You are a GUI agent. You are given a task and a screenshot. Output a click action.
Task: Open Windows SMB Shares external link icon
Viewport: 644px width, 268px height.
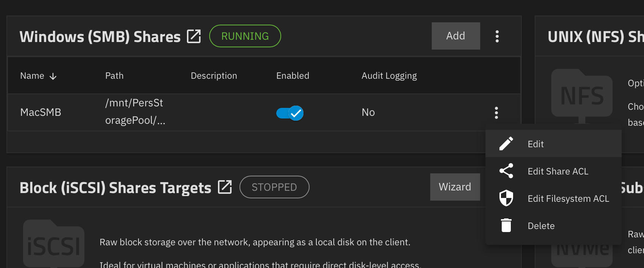click(x=194, y=36)
